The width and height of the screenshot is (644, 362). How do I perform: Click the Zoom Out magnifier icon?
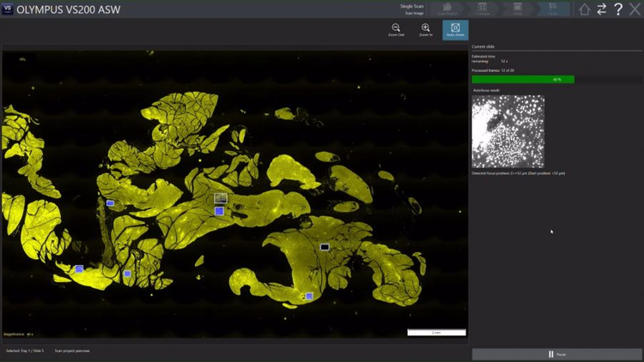coord(396,29)
